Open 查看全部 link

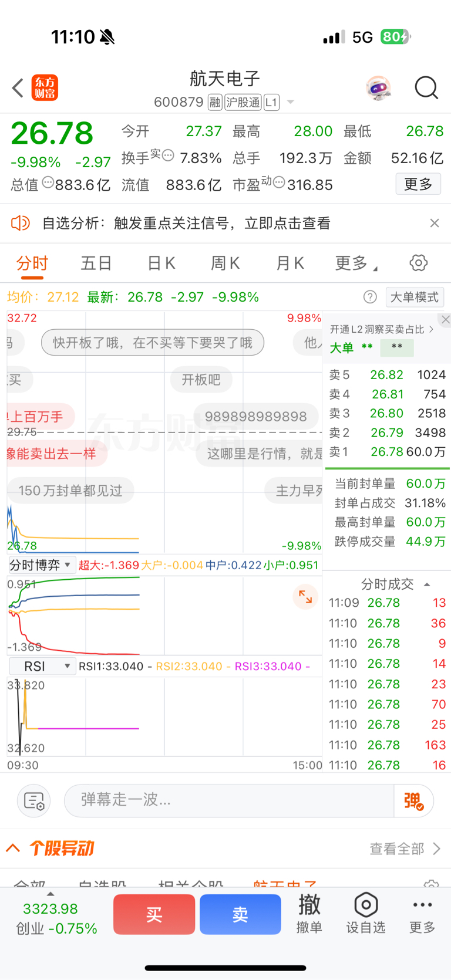pos(405,849)
